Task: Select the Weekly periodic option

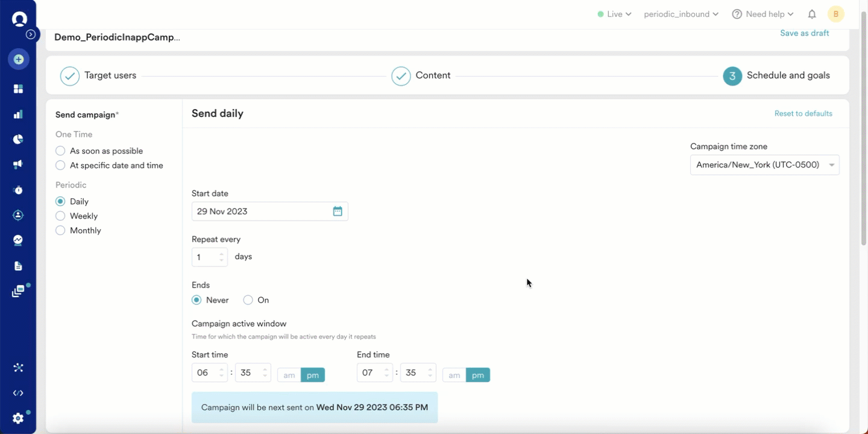Action: pyautogui.click(x=60, y=216)
